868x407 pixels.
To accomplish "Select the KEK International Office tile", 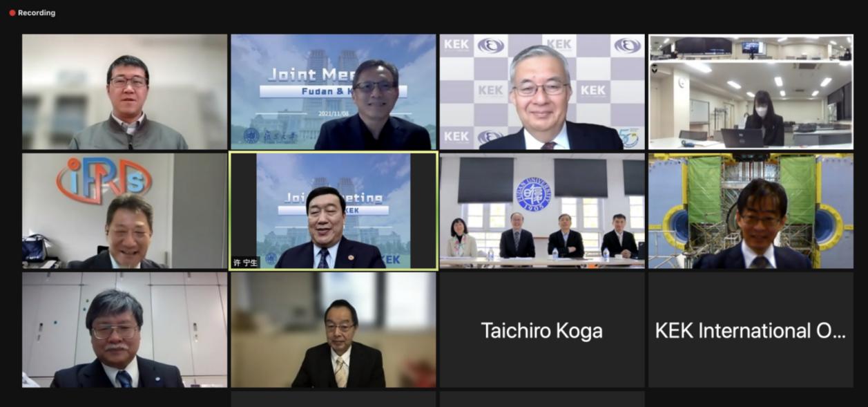I will (751, 330).
